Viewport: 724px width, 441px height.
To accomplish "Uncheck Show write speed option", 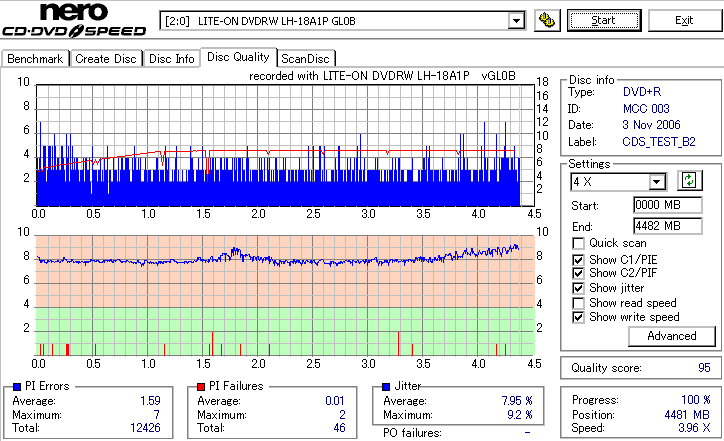I will pyautogui.click(x=578, y=317).
